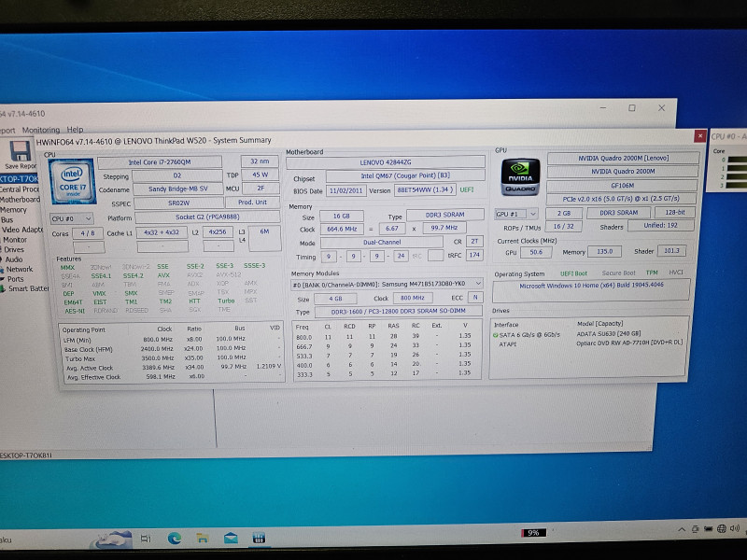The width and height of the screenshot is (747, 560).
Task: Click the Sandy Bridge-MB SV codename field
Action: [x=177, y=189]
